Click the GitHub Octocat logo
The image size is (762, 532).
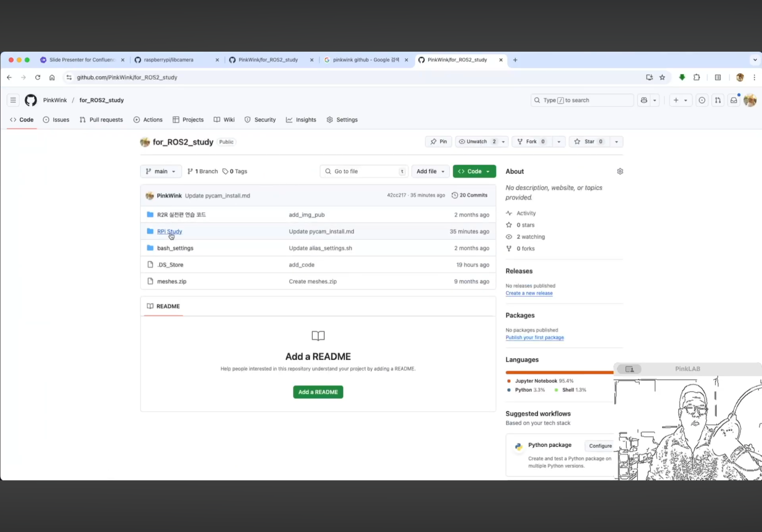pos(31,100)
